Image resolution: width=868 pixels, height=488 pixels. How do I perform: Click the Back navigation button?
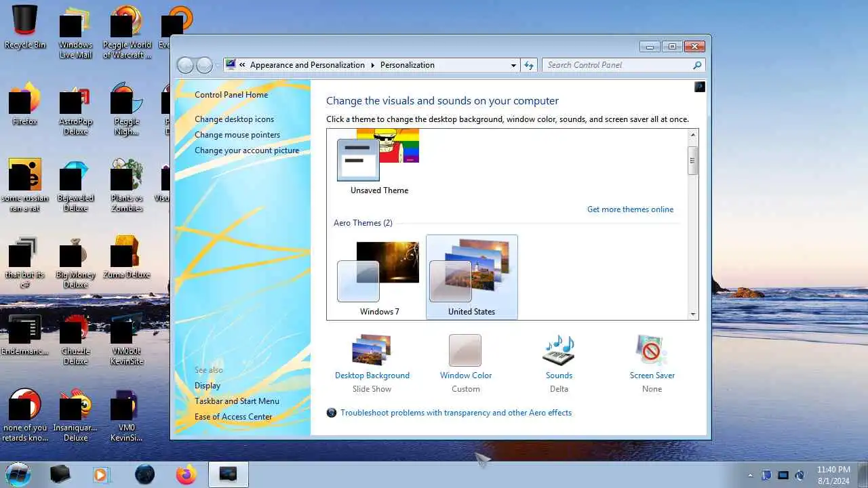(185, 65)
